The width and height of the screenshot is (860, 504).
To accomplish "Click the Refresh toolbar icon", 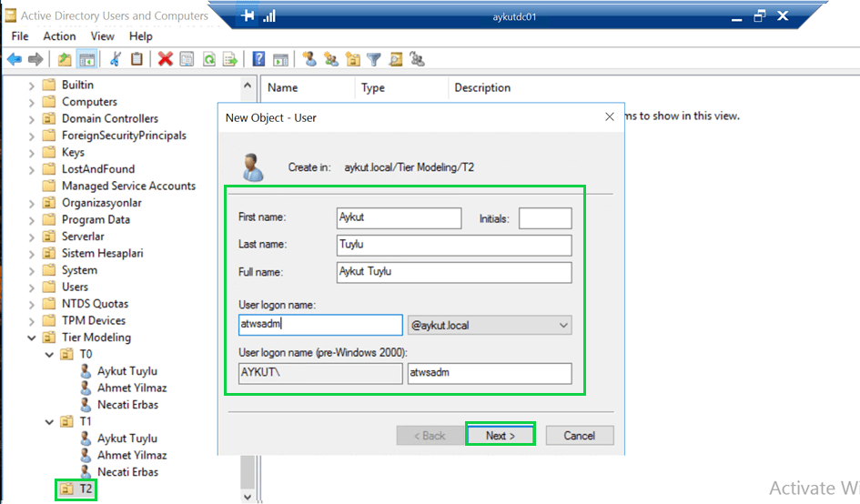I will [208, 59].
